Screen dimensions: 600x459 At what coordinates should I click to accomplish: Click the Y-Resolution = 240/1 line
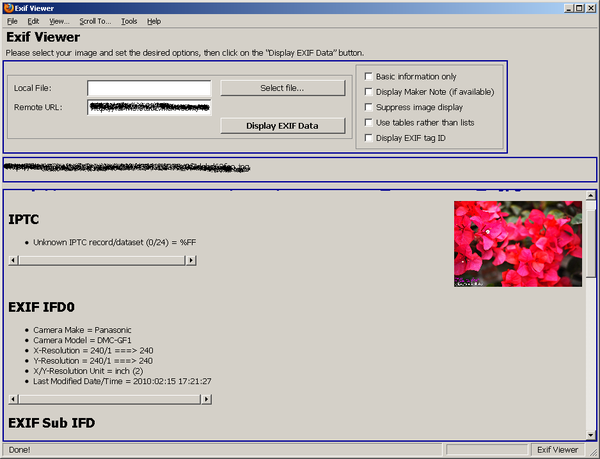point(93,361)
